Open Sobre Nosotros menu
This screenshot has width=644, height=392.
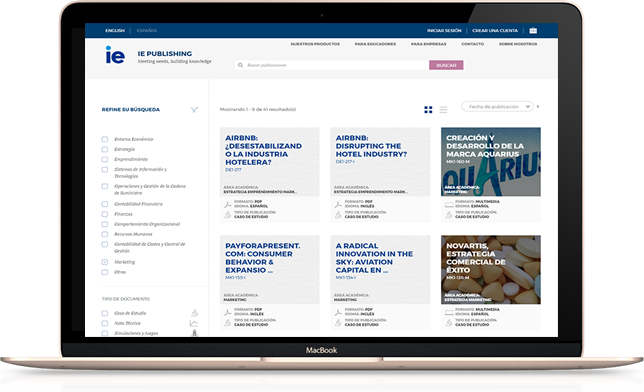(518, 44)
